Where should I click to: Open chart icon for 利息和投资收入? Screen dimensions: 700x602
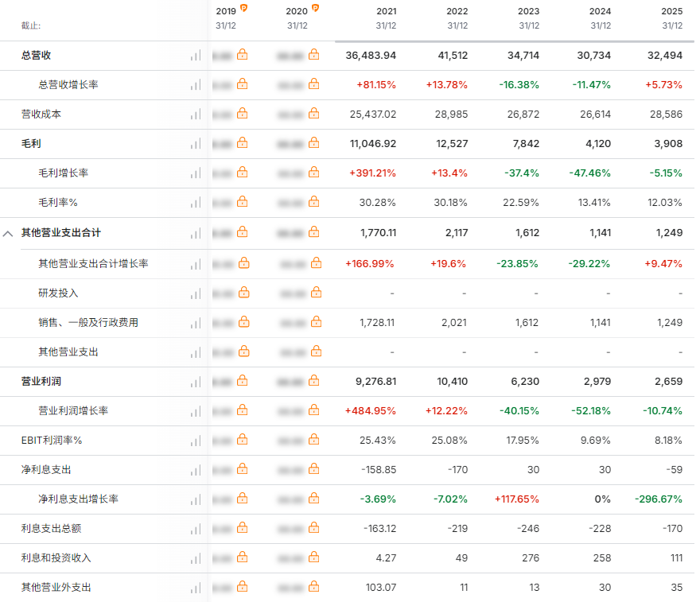[x=195, y=558]
